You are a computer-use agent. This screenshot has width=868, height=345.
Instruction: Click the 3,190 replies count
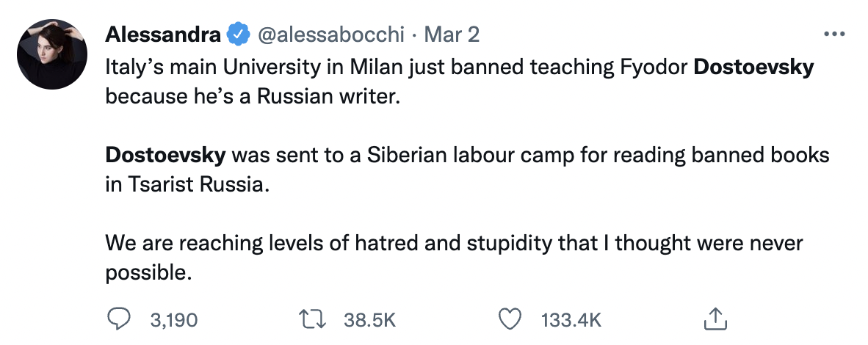[x=173, y=320]
